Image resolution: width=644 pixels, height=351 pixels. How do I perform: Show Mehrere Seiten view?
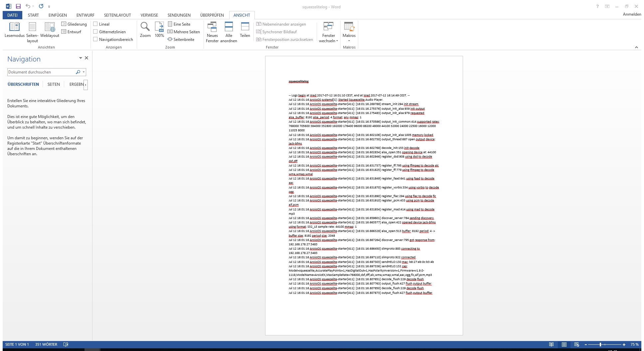tap(184, 32)
